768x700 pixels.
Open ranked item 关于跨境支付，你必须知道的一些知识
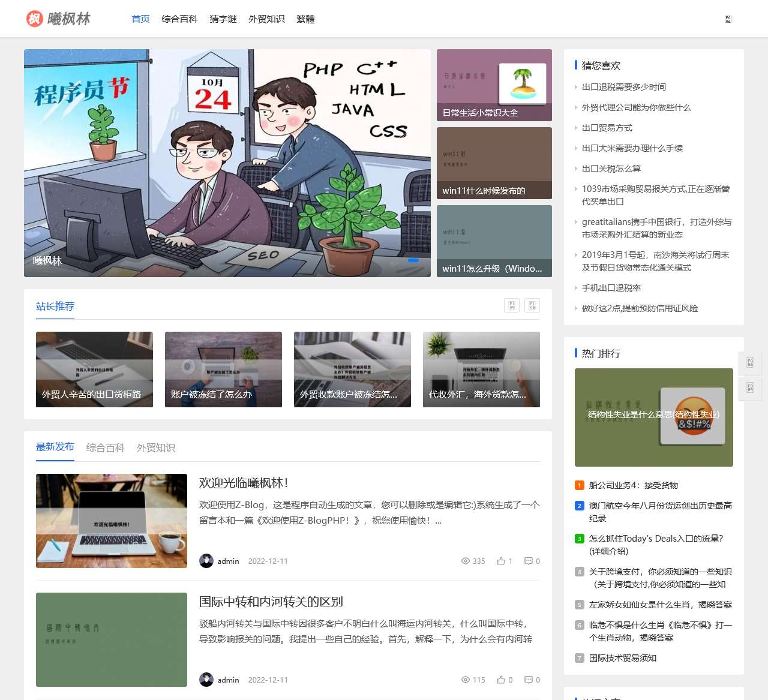(x=661, y=578)
